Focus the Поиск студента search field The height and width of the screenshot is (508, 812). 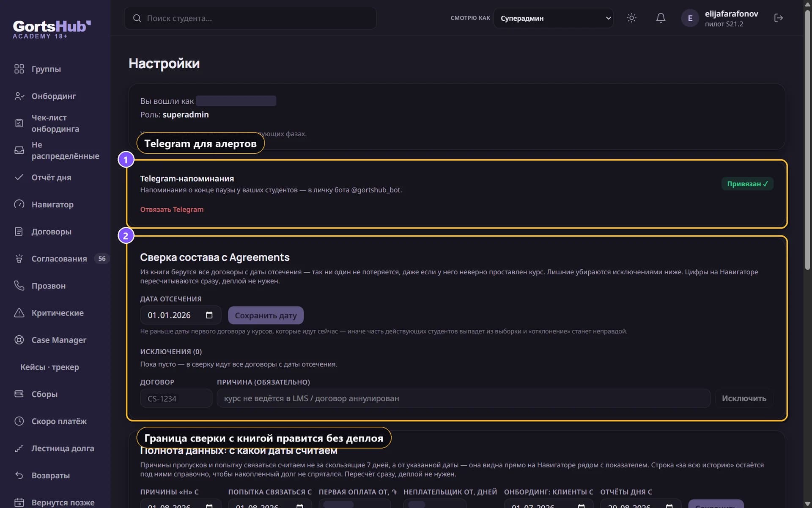(250, 18)
